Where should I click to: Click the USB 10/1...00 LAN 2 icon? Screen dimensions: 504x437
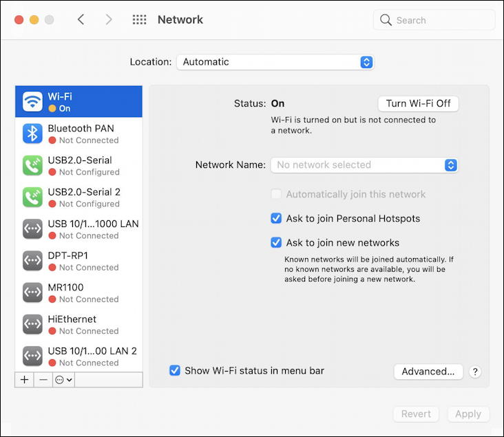tap(32, 356)
